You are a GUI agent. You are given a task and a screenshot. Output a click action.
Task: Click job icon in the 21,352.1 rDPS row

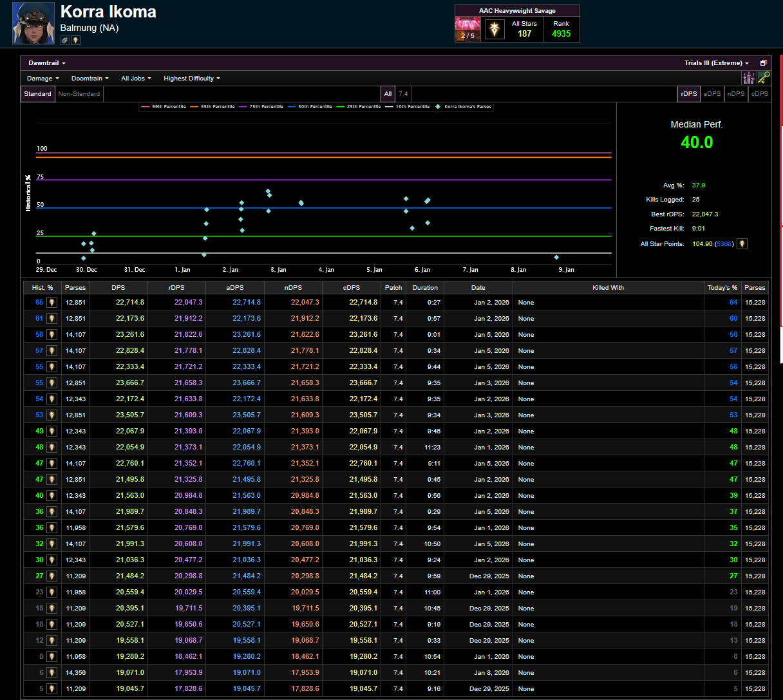pos(52,463)
